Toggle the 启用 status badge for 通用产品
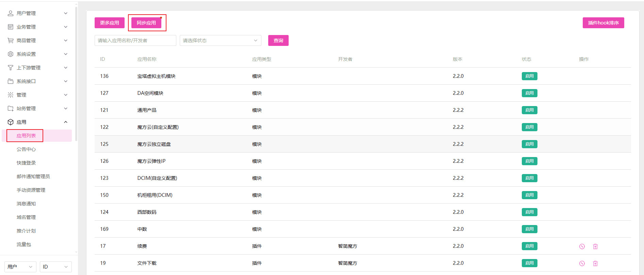Screen dimensions: 644x275 (x=529, y=110)
